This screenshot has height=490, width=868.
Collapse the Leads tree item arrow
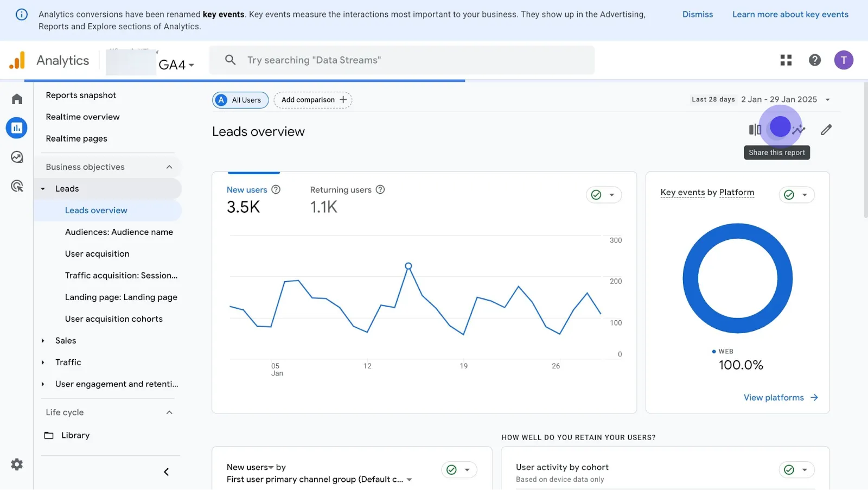click(43, 189)
